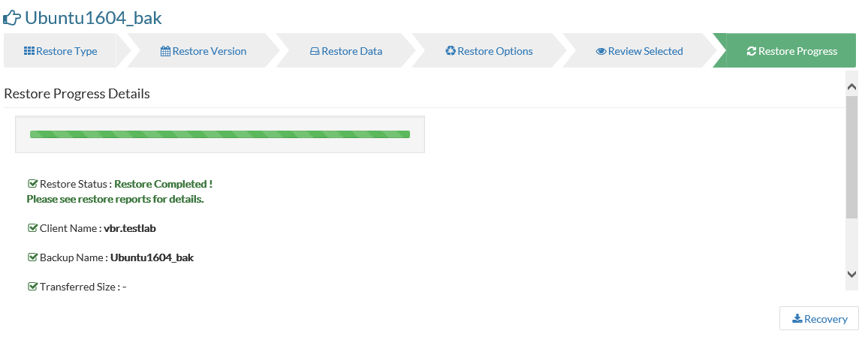Click the drive icon in Restore Data step
Viewport: 868px width, 340px height.
(315, 52)
